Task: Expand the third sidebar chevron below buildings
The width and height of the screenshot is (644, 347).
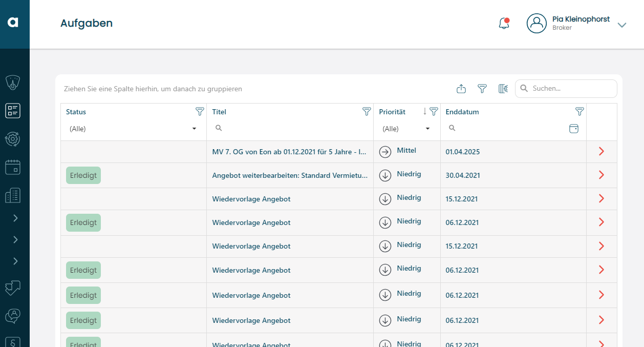Action: click(x=15, y=261)
